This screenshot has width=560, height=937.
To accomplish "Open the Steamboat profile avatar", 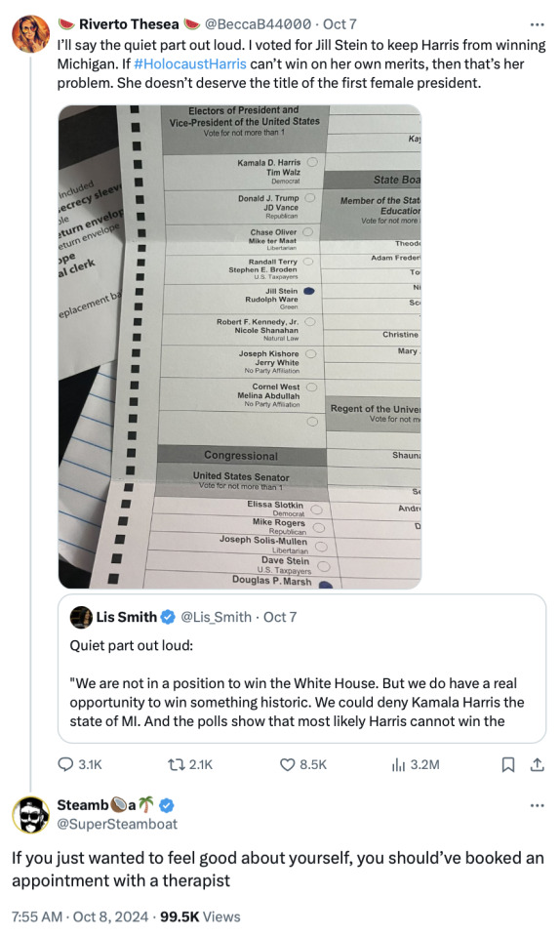I will point(31,814).
